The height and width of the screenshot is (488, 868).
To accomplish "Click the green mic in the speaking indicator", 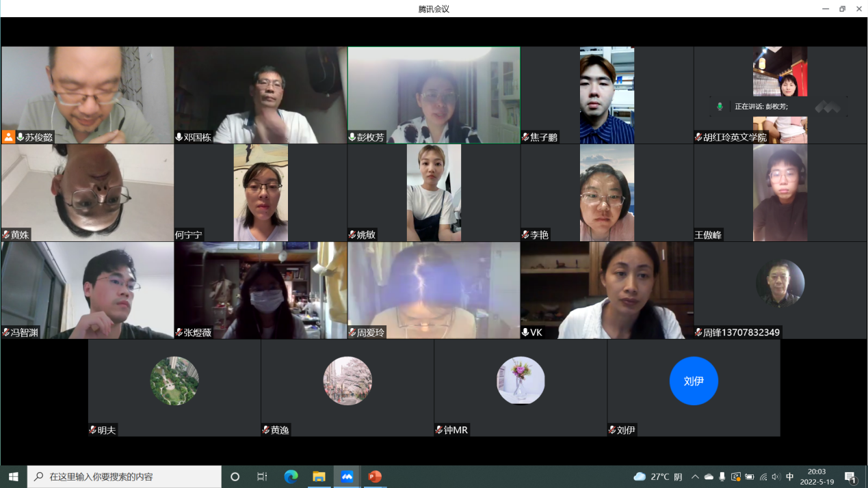I will [720, 107].
